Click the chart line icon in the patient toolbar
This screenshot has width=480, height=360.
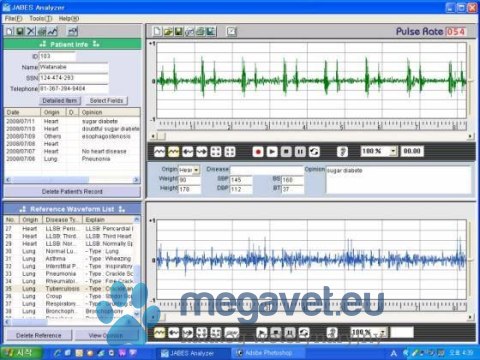[53, 31]
